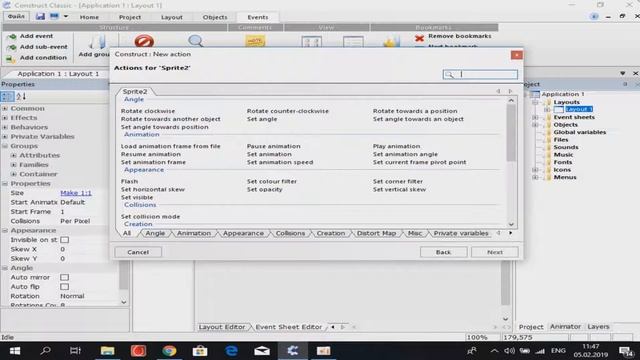Choose the Play animation action
The image size is (640, 360).
396,146
